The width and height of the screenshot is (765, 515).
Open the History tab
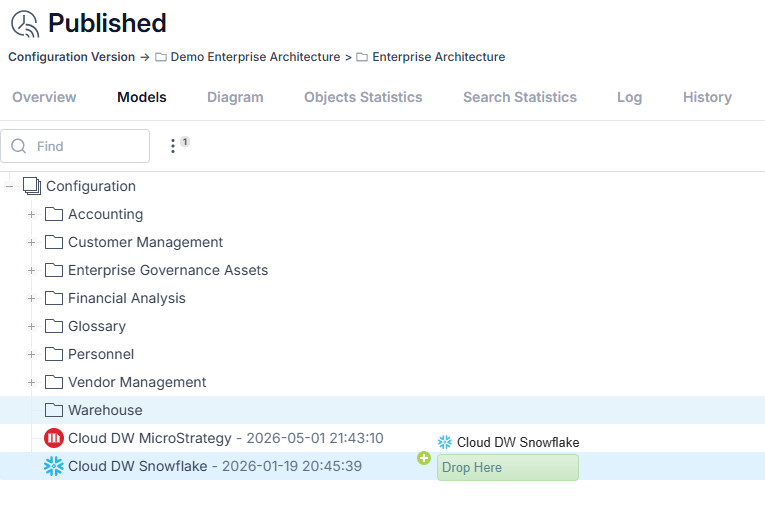tap(707, 97)
